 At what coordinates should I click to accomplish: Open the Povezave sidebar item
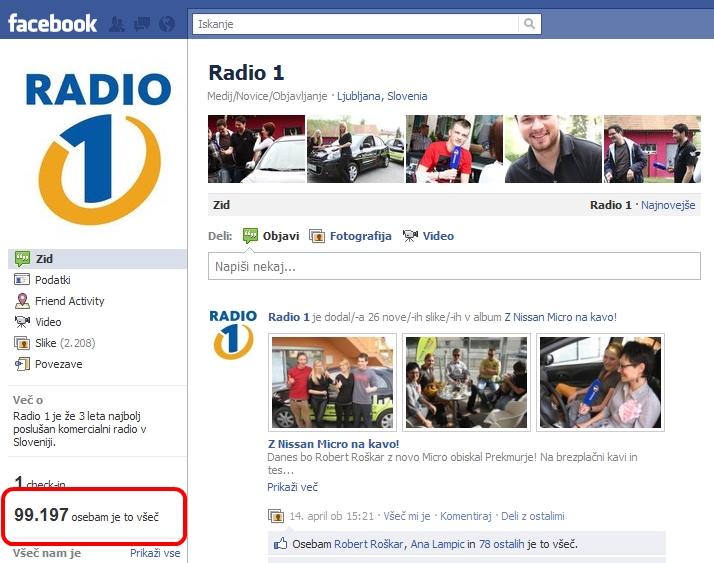click(59, 364)
